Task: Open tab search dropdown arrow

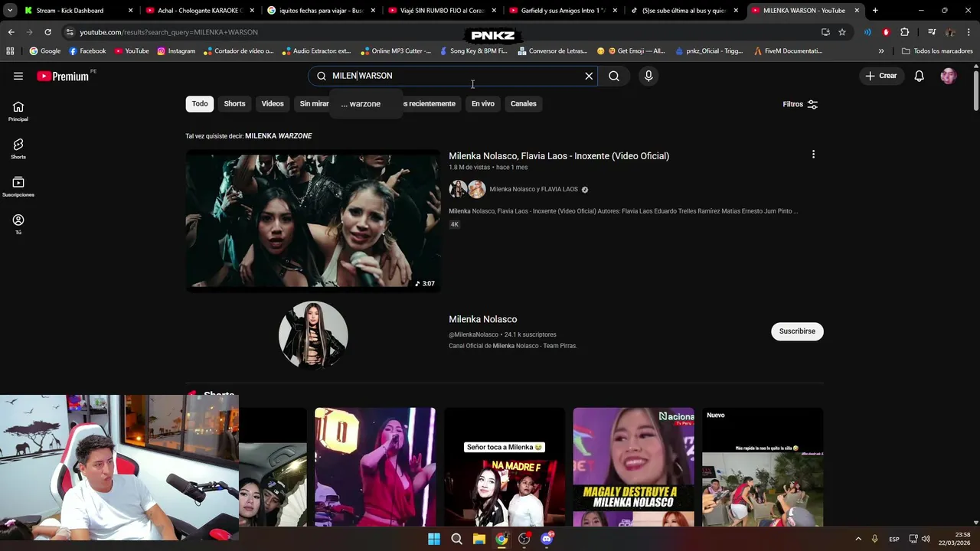Action: 10,11
